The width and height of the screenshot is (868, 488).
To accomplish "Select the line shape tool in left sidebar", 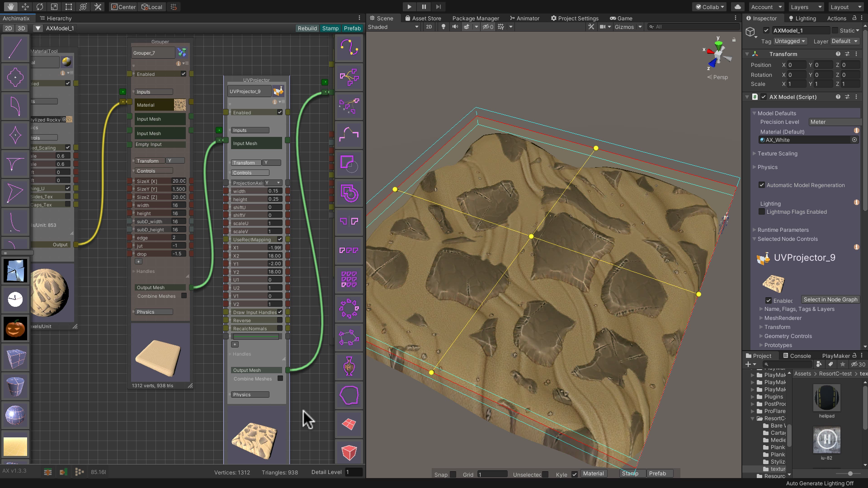I will coord(15,49).
